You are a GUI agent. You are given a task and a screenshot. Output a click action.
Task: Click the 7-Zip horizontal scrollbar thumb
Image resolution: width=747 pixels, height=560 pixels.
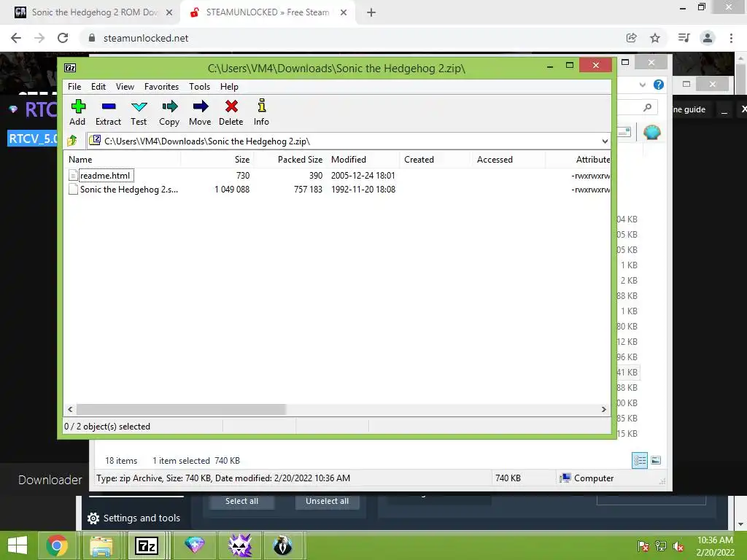tap(181, 409)
